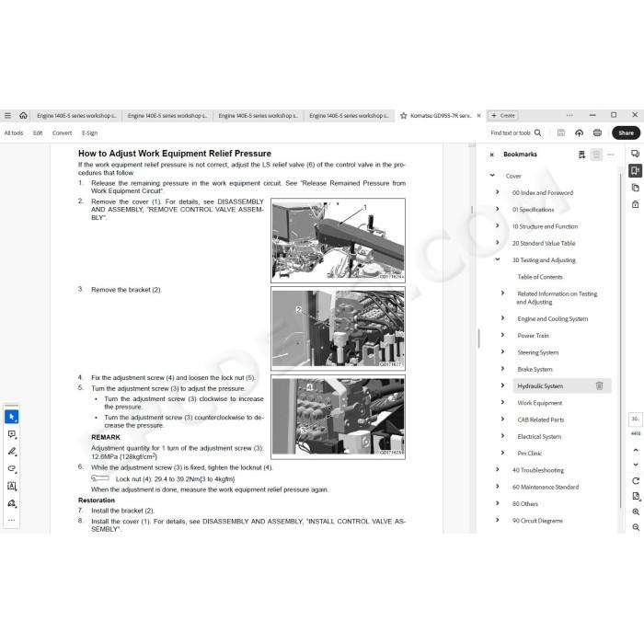Open Table of Contents bookmark
This screenshot has height=644, width=644.
pyautogui.click(x=540, y=277)
